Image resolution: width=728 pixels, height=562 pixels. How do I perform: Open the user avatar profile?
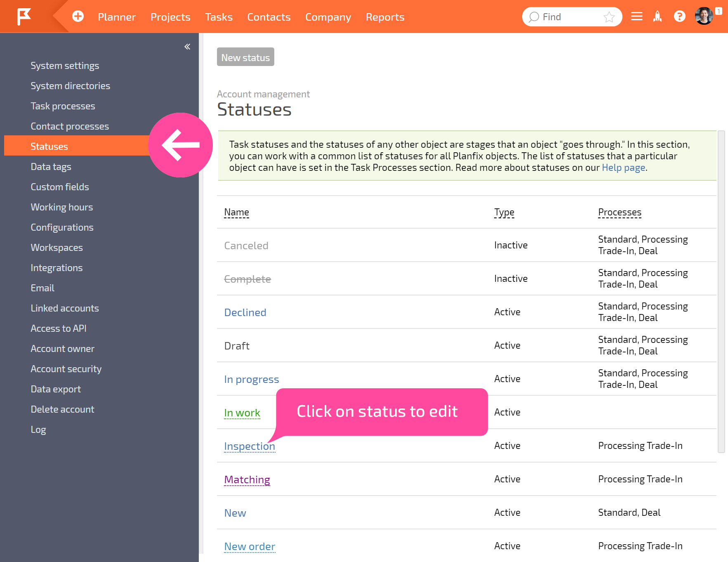click(x=704, y=16)
